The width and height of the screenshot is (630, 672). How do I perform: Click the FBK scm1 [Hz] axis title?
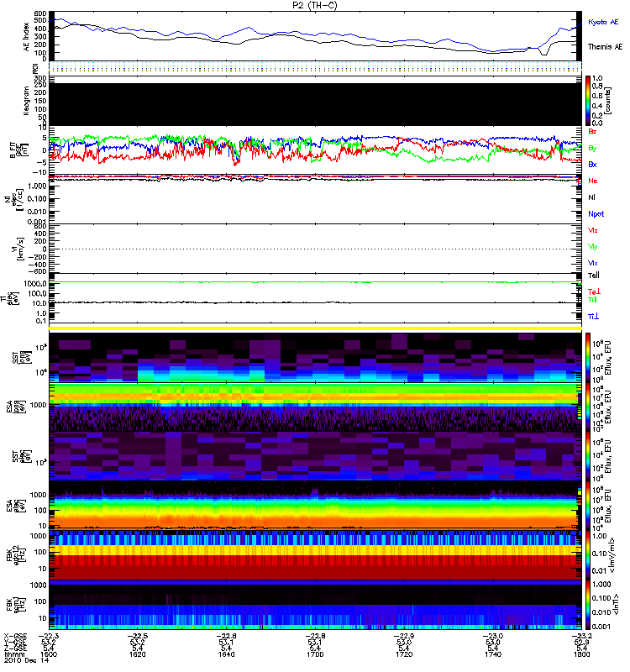click(16, 605)
